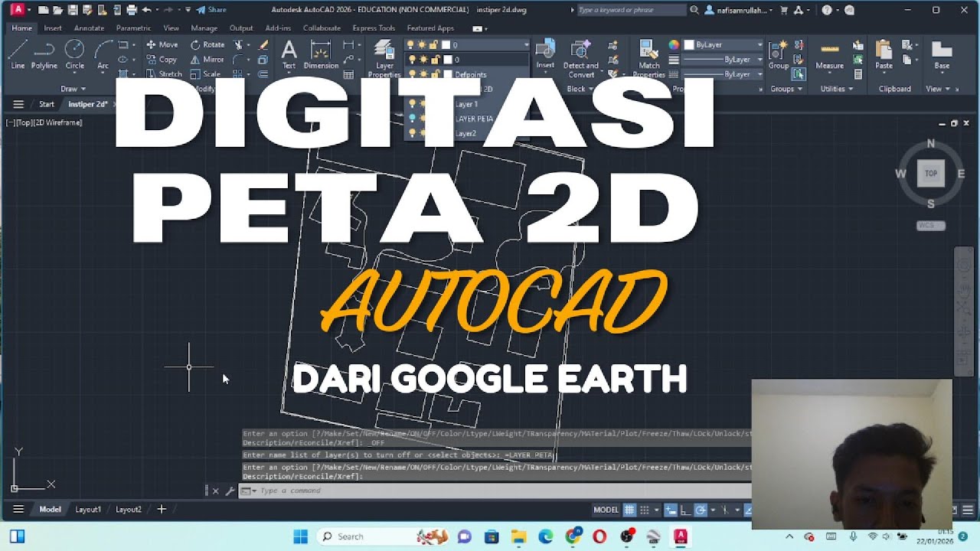
Task: Click the WCS label under ViewCube
Action: 931,226
